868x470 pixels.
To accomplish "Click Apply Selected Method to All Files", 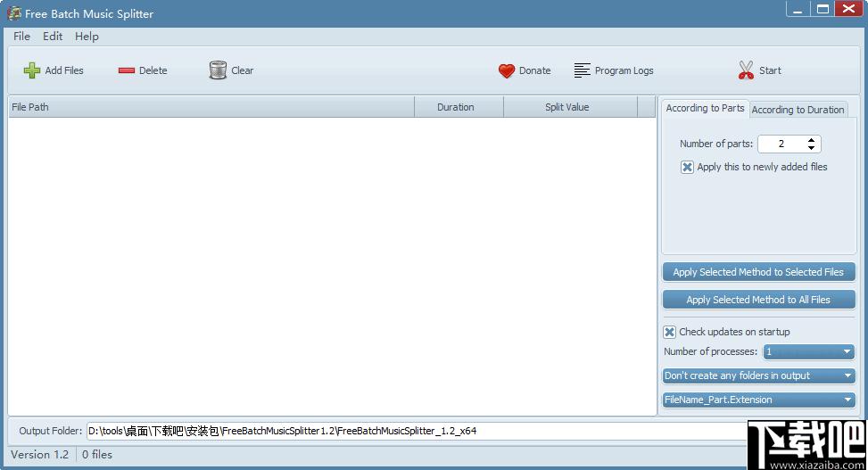I will pos(758,300).
